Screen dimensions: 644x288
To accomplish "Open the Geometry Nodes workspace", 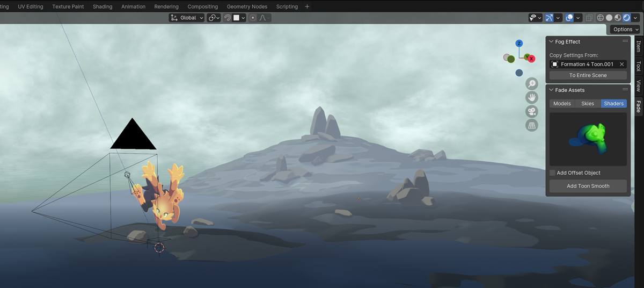I will pyautogui.click(x=247, y=6).
